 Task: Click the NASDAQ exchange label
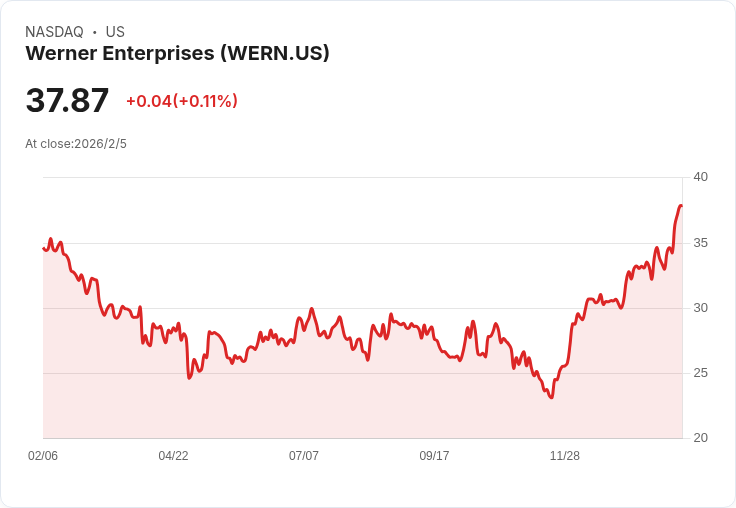point(54,32)
